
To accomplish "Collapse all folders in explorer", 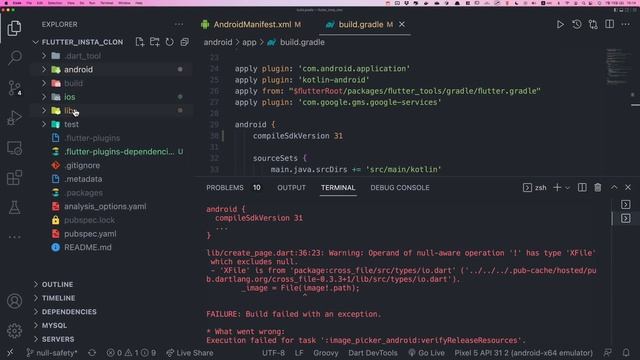I will (184, 42).
